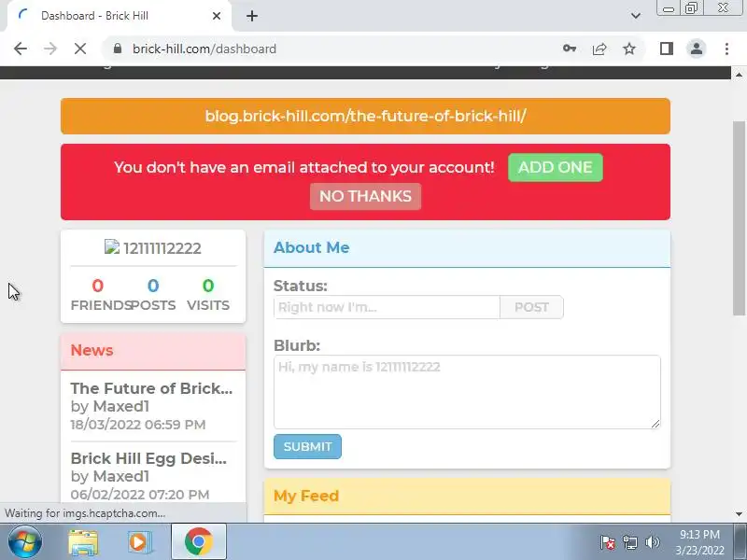Click the SUBMIT blurb button

tap(307, 447)
